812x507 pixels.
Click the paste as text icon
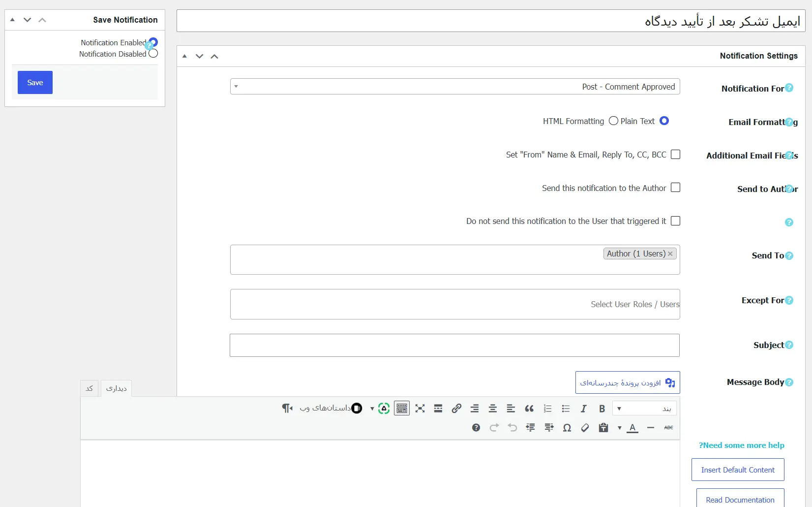point(603,428)
